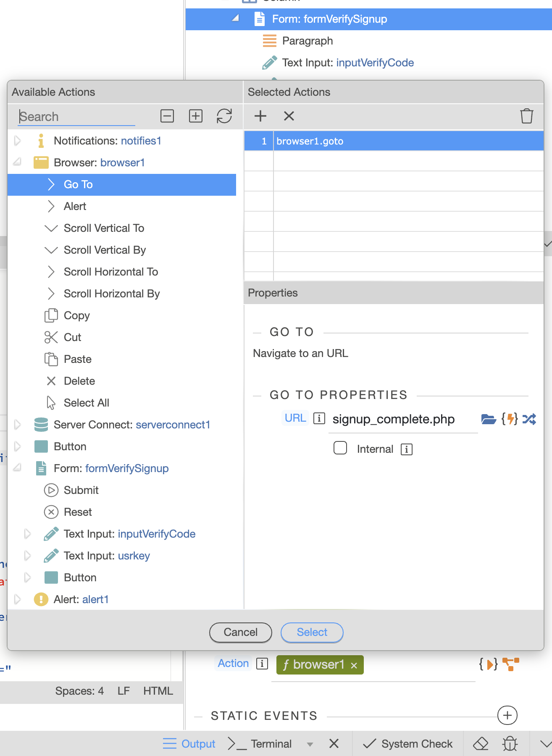Open the Terminal tab
The width and height of the screenshot is (552, 756).
point(260,744)
